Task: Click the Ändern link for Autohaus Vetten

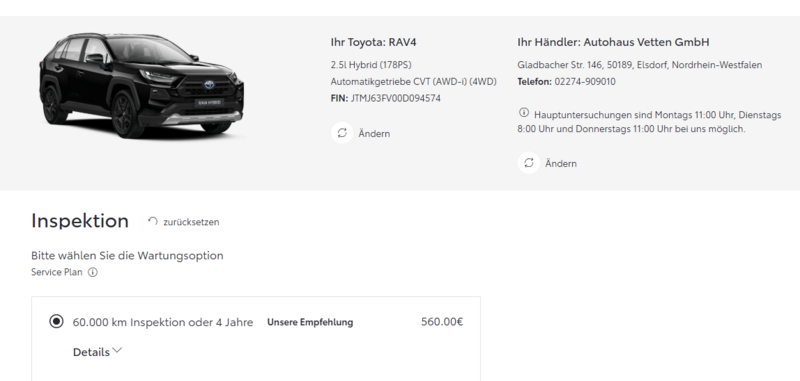Action: 561,163
